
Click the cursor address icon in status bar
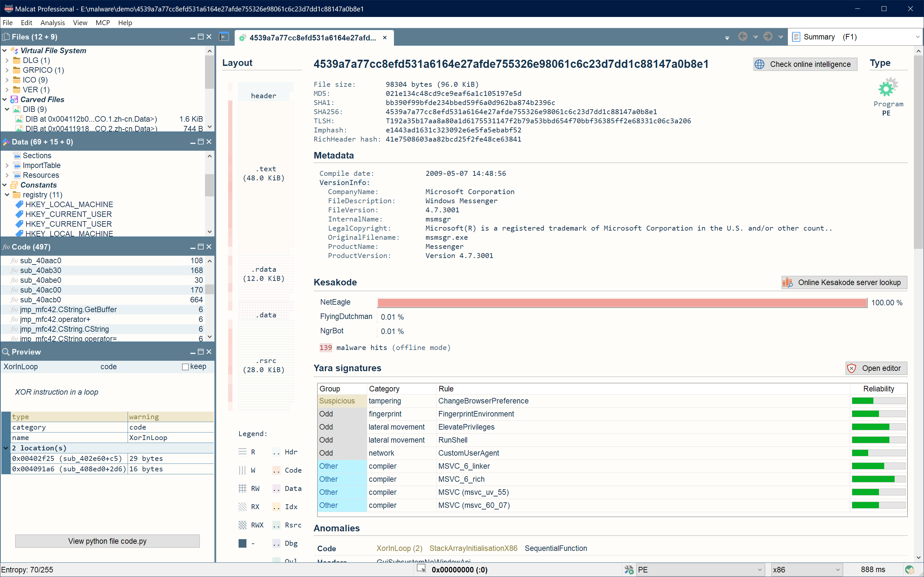[421, 569]
